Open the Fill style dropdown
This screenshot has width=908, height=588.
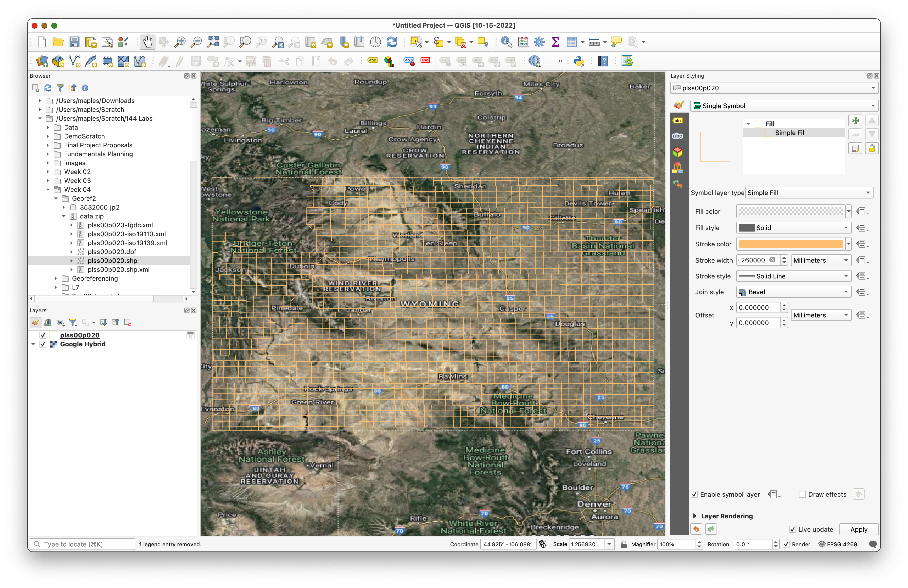pyautogui.click(x=794, y=228)
